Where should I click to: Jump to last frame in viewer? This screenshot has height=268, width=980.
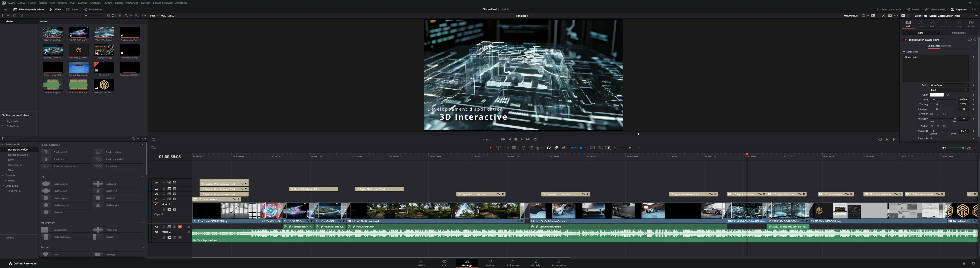(528, 139)
